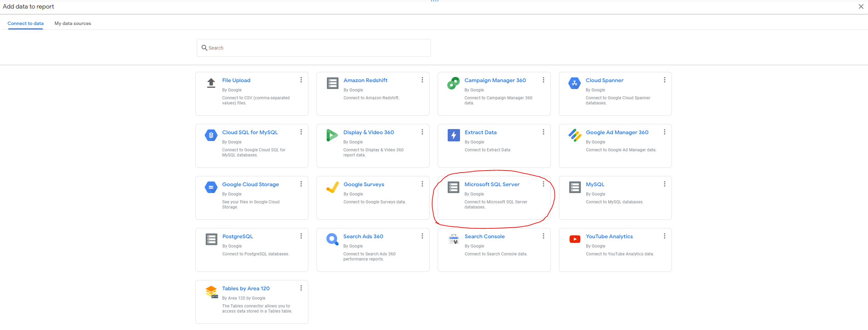Viewport: 868px width, 330px height.
Task: Click the Display & Video 360 icon
Action: point(332,135)
